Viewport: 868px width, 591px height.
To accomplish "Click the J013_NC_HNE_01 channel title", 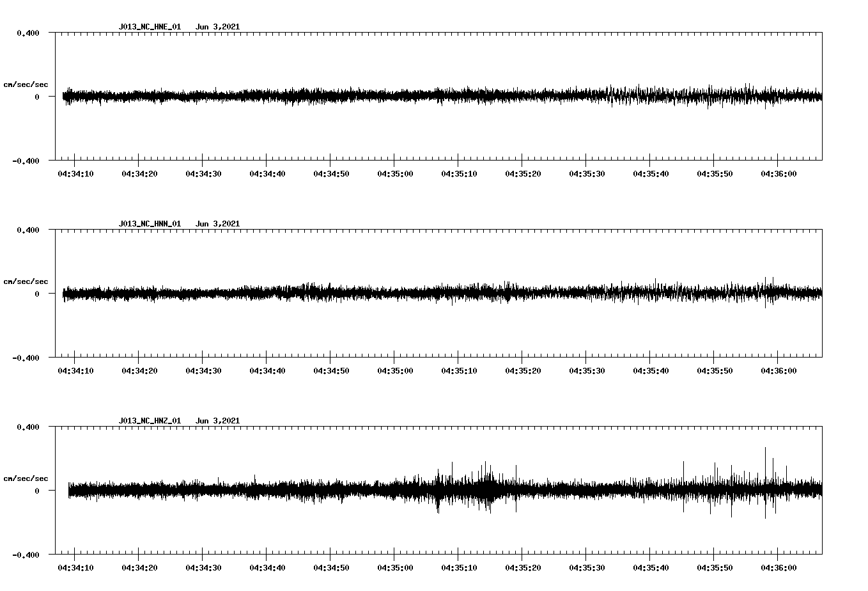I will click(x=150, y=27).
